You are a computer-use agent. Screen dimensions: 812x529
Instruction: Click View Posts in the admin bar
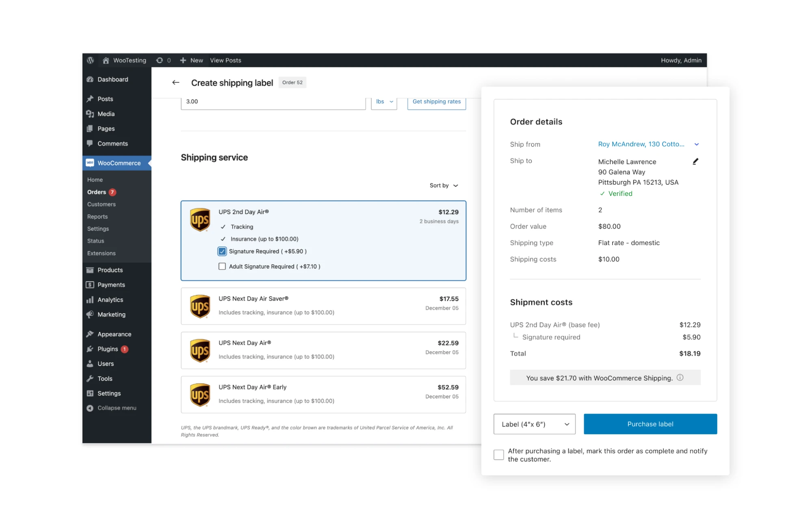pyautogui.click(x=225, y=60)
